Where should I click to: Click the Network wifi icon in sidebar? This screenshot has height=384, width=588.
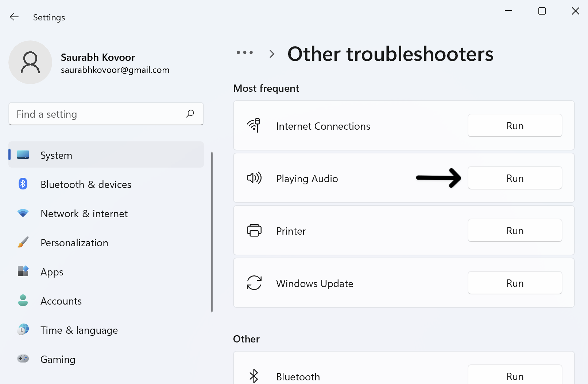(23, 213)
